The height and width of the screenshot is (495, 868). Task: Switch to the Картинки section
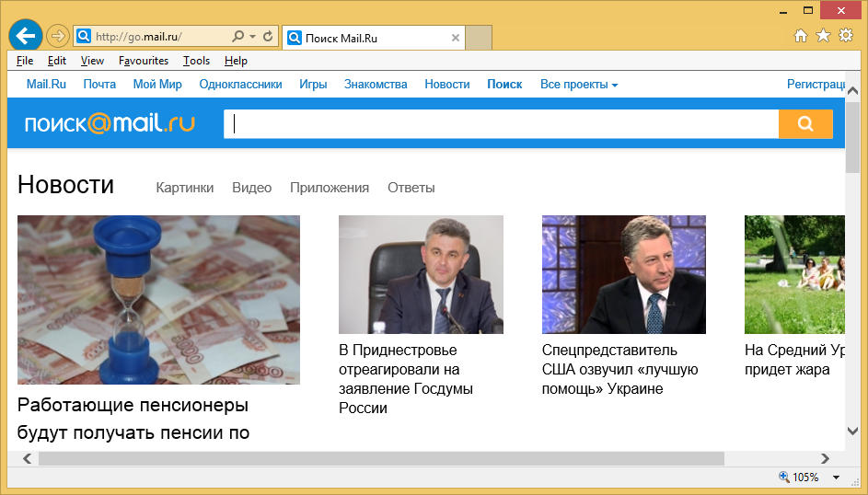click(185, 188)
